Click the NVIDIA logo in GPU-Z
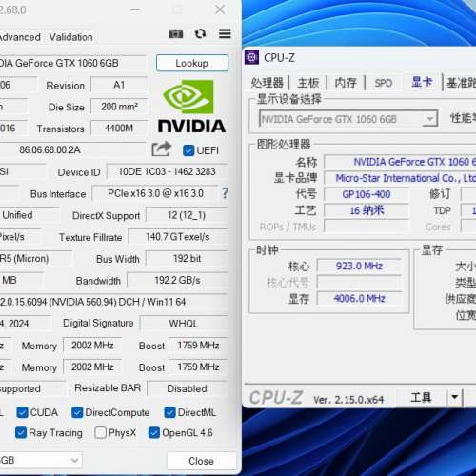476x476 pixels. [191, 107]
